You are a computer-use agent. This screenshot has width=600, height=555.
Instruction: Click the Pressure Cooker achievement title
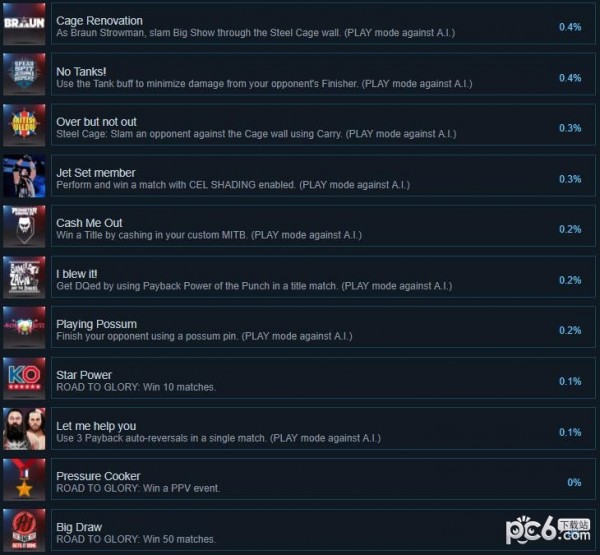98,476
